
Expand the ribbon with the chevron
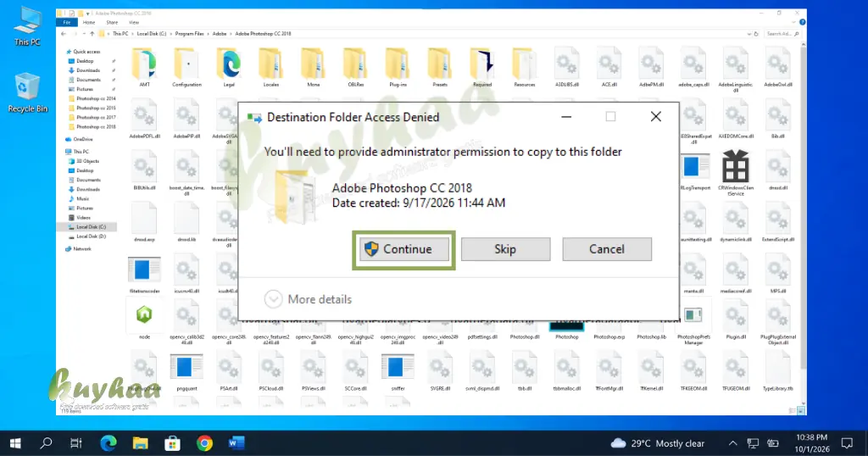[793, 23]
